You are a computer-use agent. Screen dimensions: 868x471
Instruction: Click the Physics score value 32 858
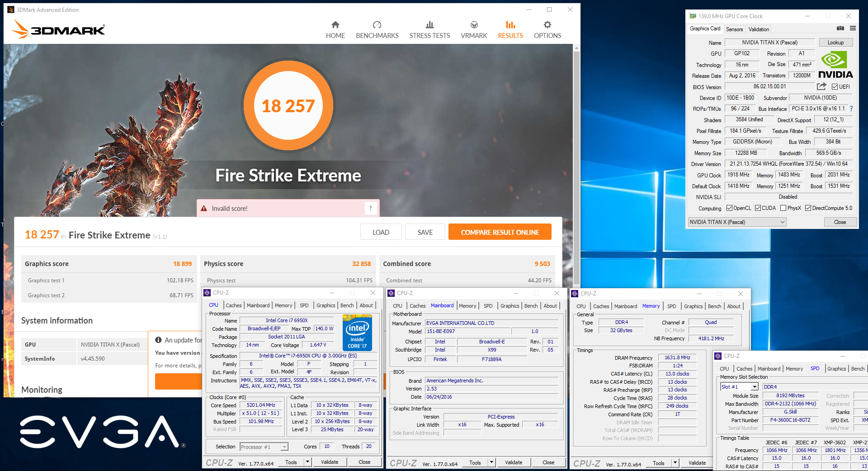[362, 264]
